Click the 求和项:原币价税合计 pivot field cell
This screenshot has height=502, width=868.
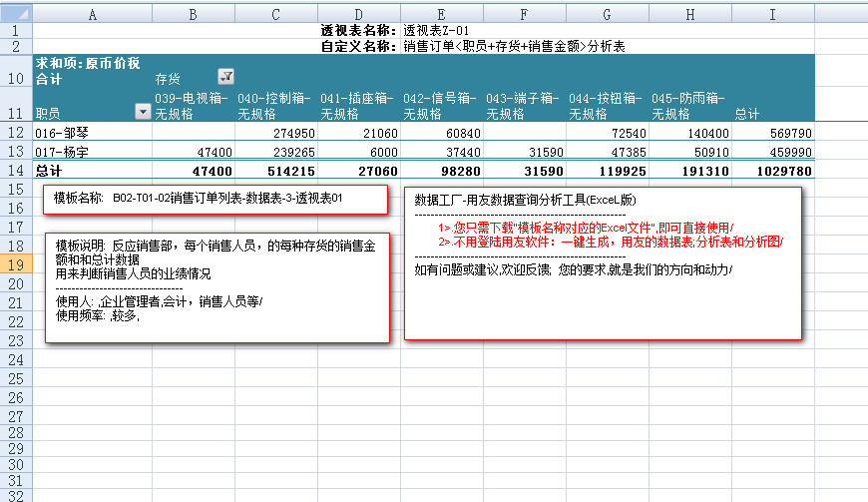93,70
